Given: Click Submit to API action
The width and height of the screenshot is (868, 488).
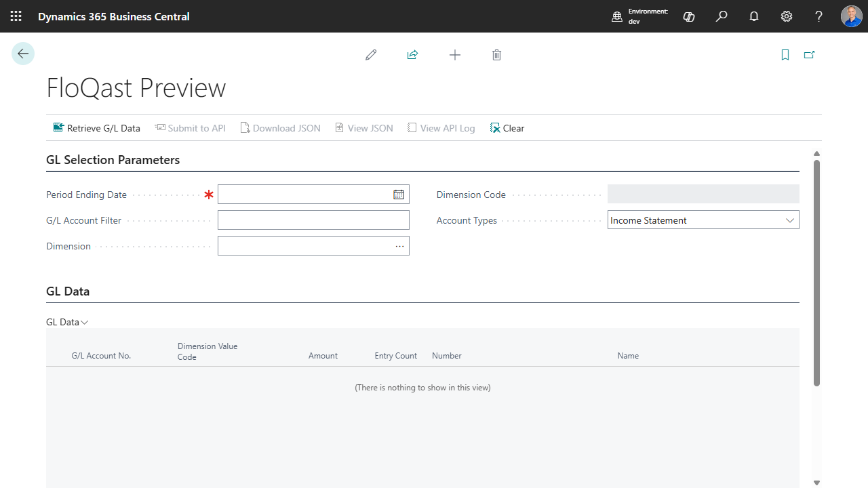Looking at the screenshot, I should [190, 128].
